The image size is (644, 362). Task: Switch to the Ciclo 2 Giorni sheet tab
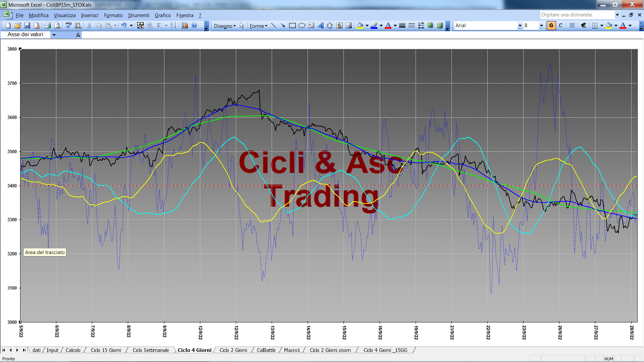point(233,350)
